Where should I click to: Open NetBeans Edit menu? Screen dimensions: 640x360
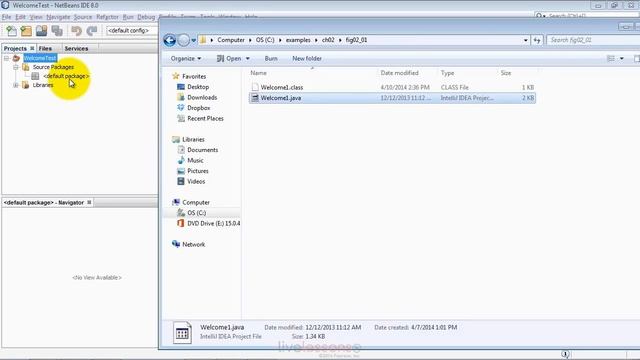coord(20,17)
